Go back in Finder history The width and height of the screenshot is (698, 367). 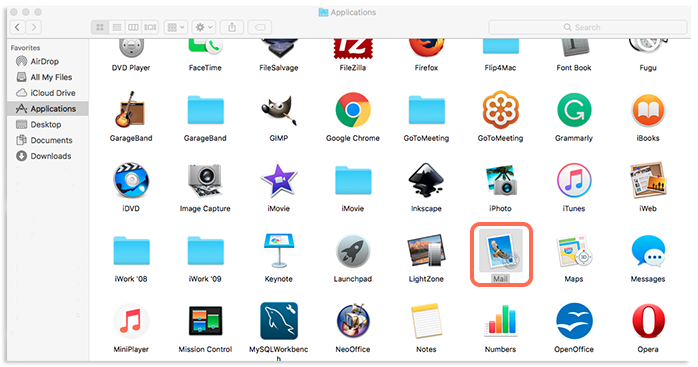click(17, 27)
